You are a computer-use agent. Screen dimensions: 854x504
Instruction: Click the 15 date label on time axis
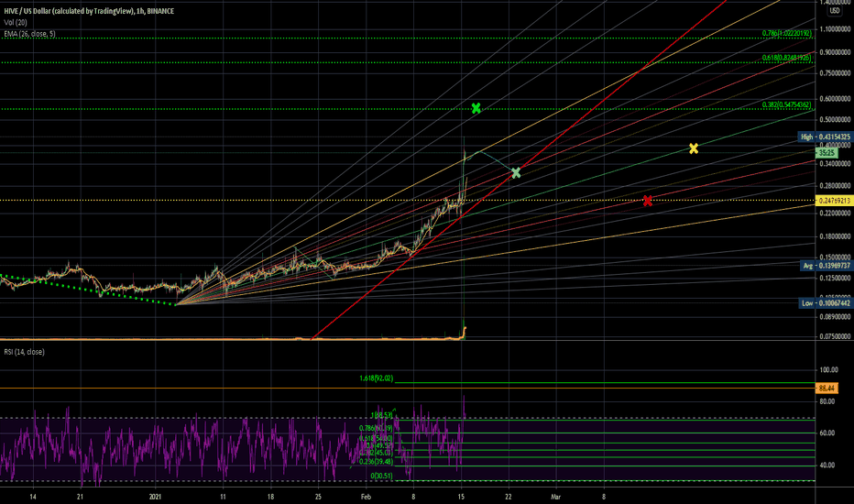click(x=461, y=497)
